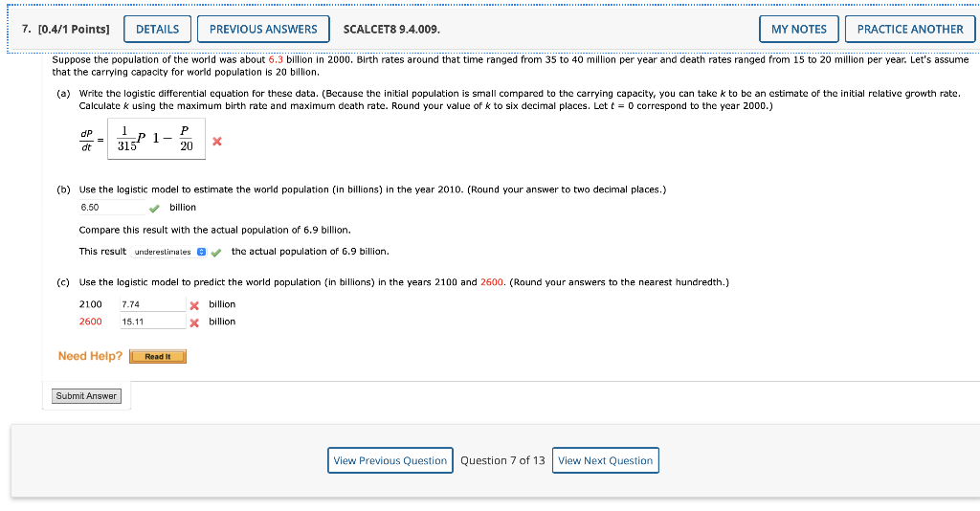Click the SCALCET8 9.4.009 question code

pyautogui.click(x=391, y=30)
